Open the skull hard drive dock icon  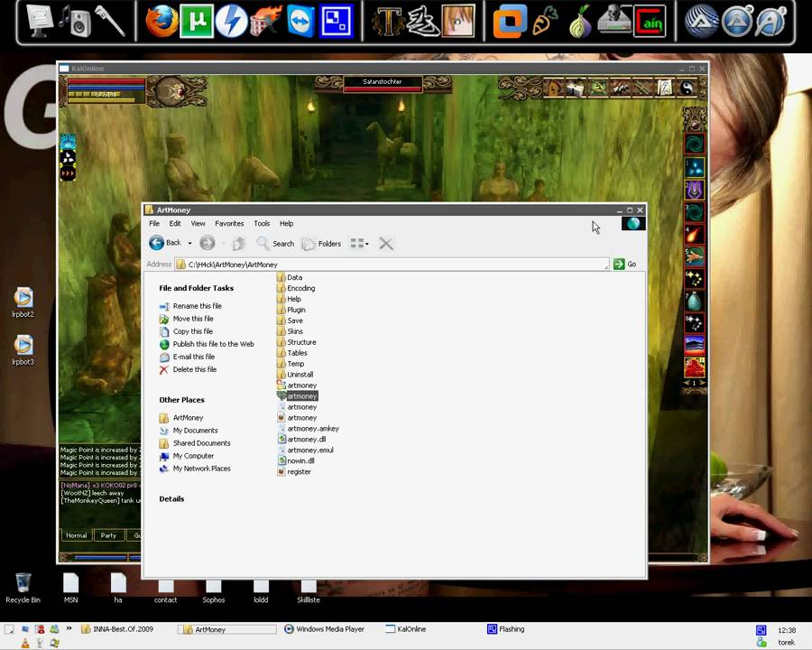tap(614, 22)
